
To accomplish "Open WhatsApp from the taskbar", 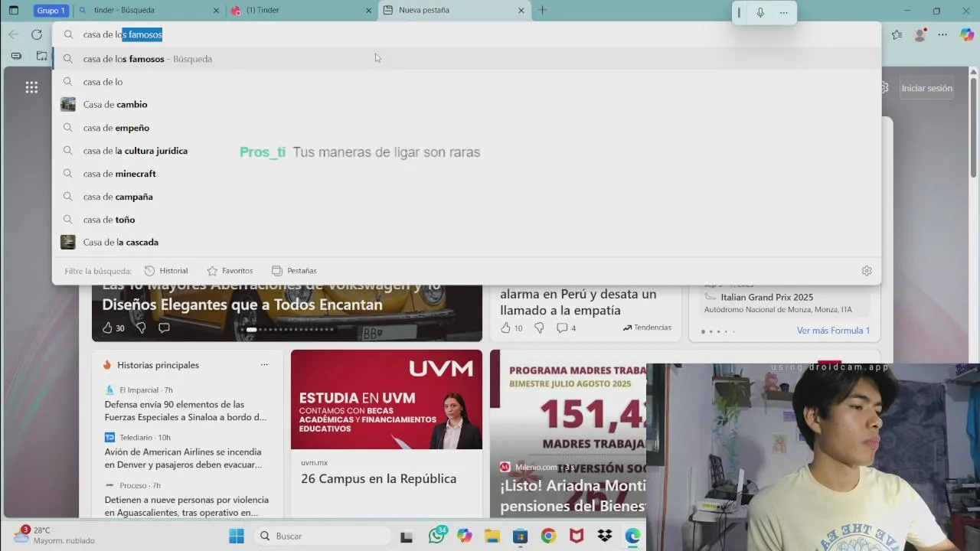I will [437, 536].
